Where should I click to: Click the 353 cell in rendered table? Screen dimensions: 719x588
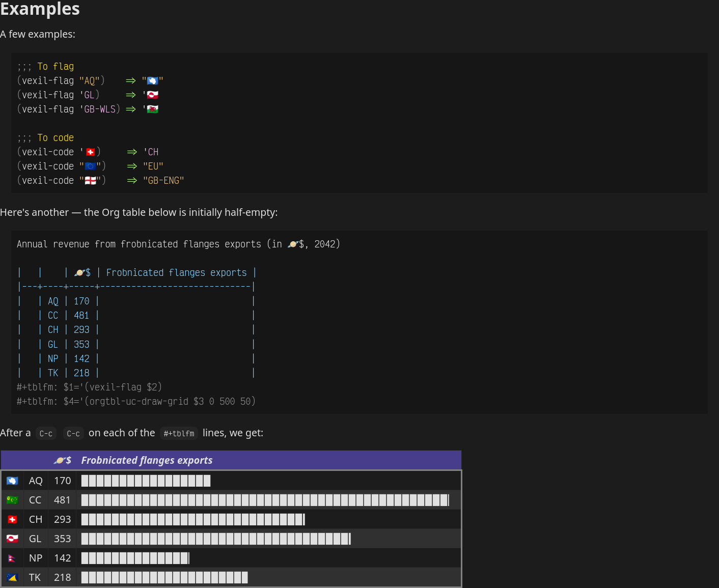(x=62, y=539)
